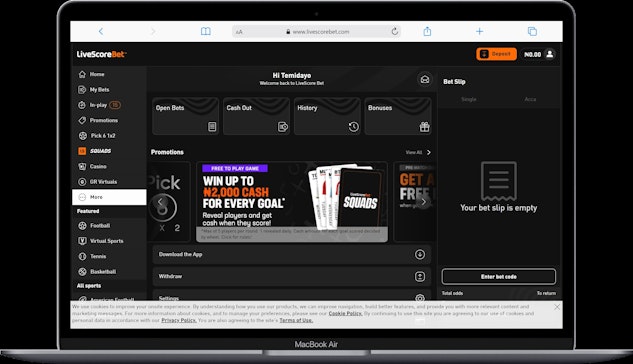Click View All promotions link
This screenshot has height=364, width=633.
click(x=418, y=152)
